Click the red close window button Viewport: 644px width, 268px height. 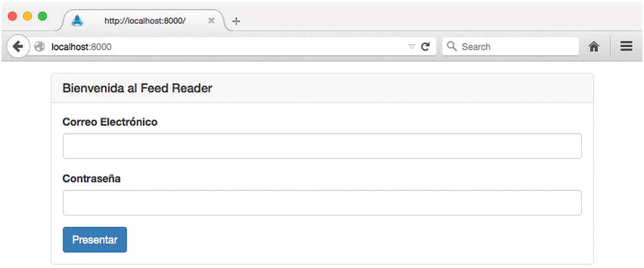[x=12, y=16]
